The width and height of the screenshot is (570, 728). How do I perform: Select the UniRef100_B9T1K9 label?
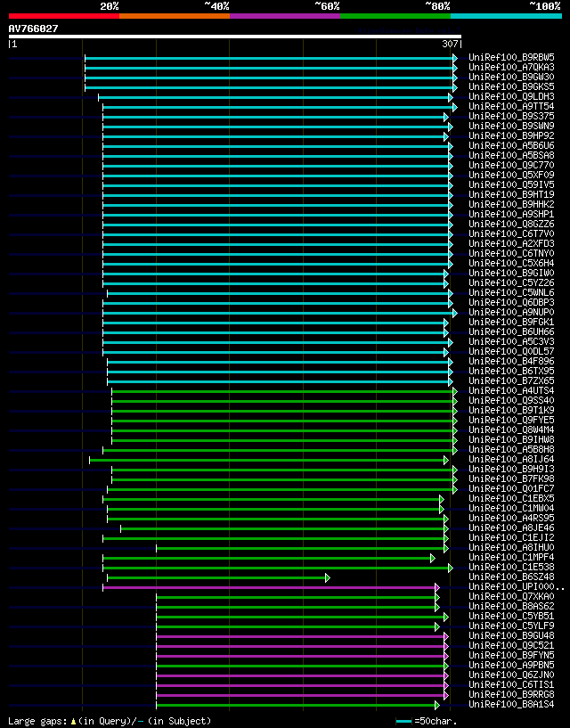511,411
